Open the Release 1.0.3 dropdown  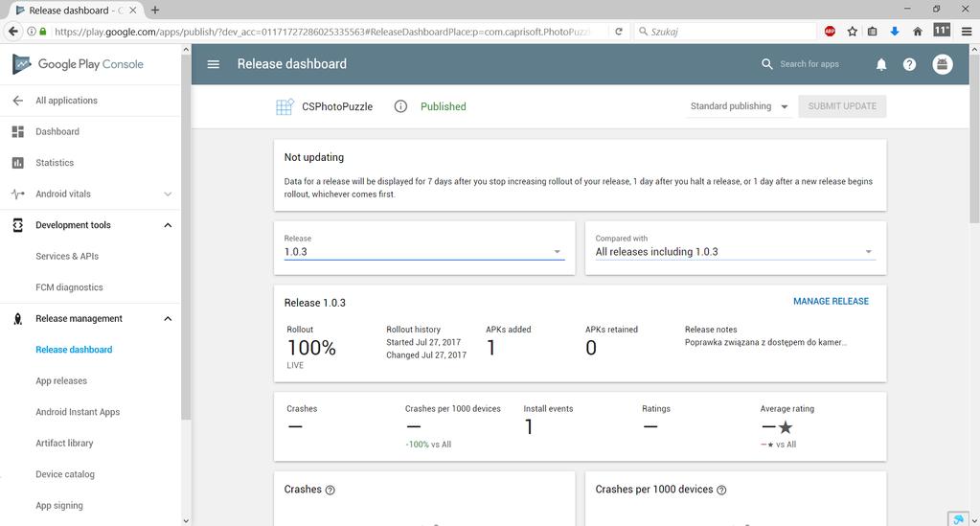point(424,251)
